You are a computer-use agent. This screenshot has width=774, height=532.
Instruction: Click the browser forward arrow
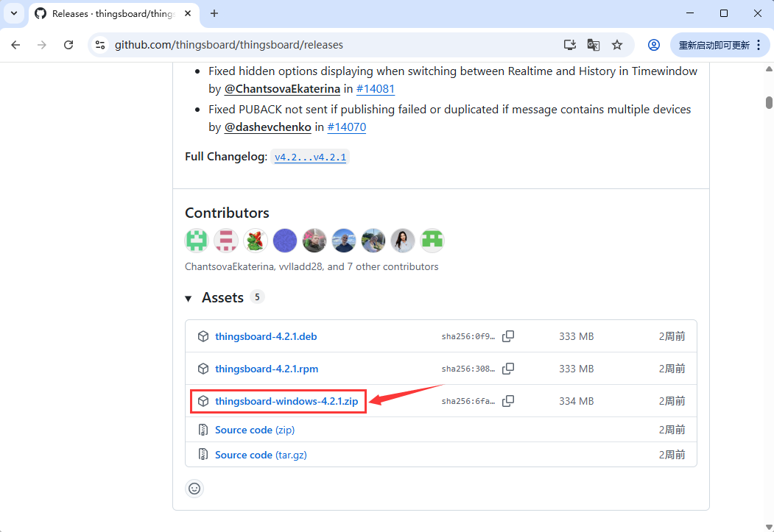pos(42,45)
